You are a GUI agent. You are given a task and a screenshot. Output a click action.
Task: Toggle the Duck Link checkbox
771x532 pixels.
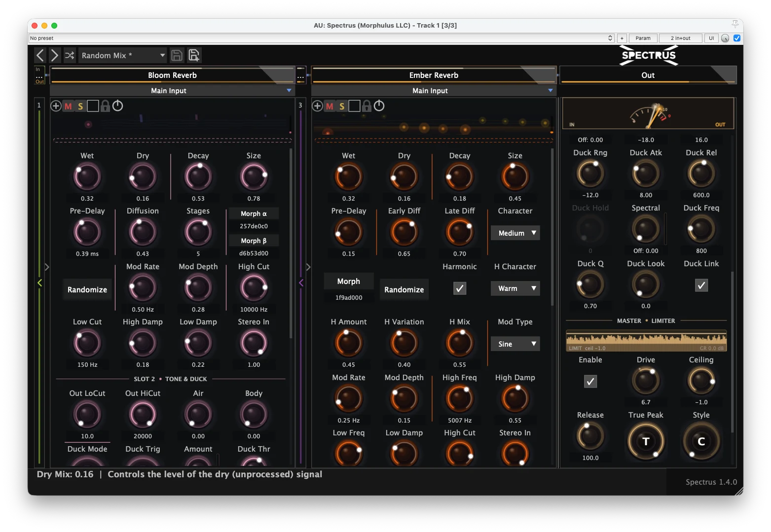[701, 285]
